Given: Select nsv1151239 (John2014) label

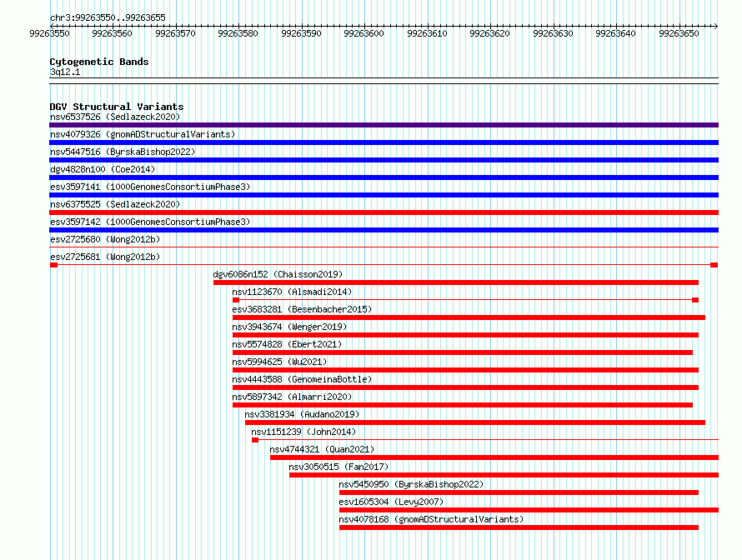Looking at the screenshot, I should click(x=303, y=432).
